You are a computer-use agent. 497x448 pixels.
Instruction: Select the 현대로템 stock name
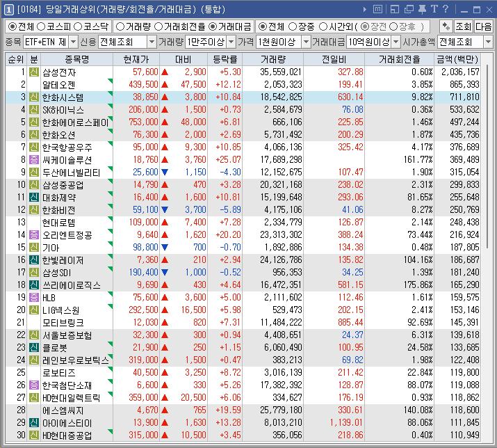point(59,223)
